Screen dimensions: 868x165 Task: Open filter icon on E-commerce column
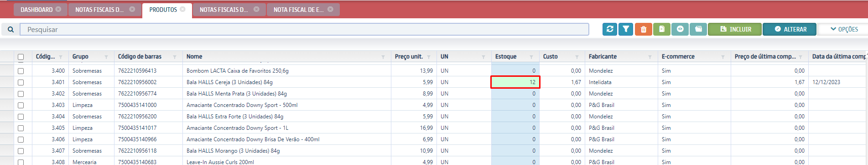coord(723,57)
